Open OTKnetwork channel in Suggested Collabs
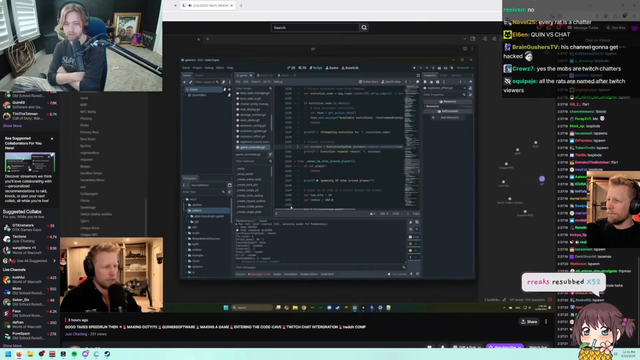Viewport: 640px width, 360px height. point(29,227)
